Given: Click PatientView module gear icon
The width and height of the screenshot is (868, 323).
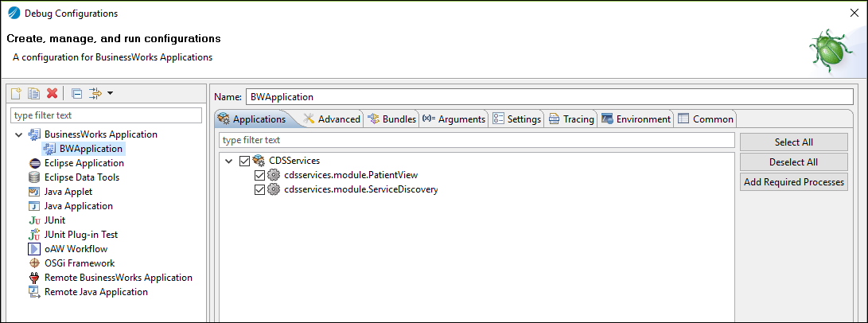Looking at the screenshot, I should pyautogui.click(x=274, y=175).
